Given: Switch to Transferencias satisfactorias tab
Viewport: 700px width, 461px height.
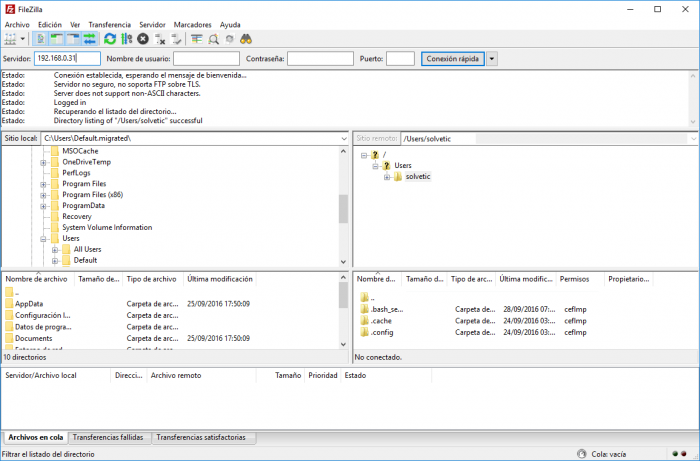Looking at the screenshot, I should (201, 437).
